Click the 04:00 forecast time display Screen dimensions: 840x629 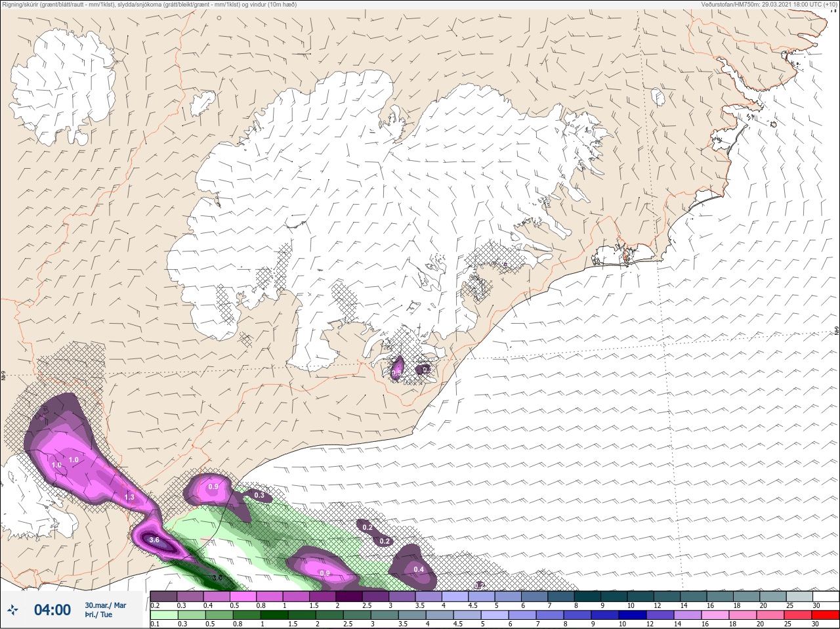[52, 610]
